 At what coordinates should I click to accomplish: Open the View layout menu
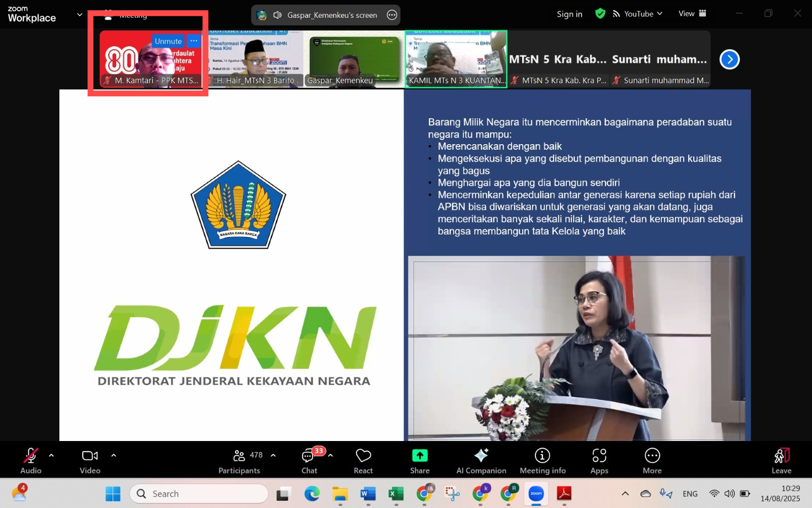coord(692,14)
